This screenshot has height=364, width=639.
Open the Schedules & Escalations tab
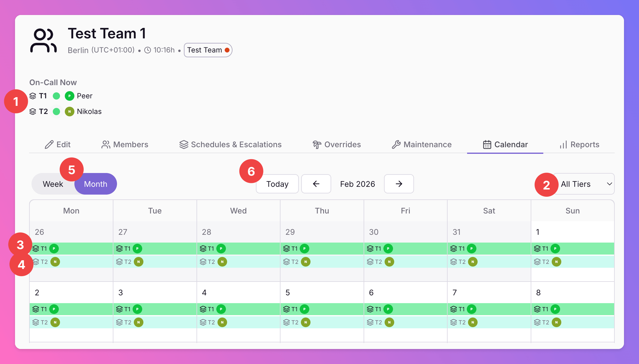[230, 145]
